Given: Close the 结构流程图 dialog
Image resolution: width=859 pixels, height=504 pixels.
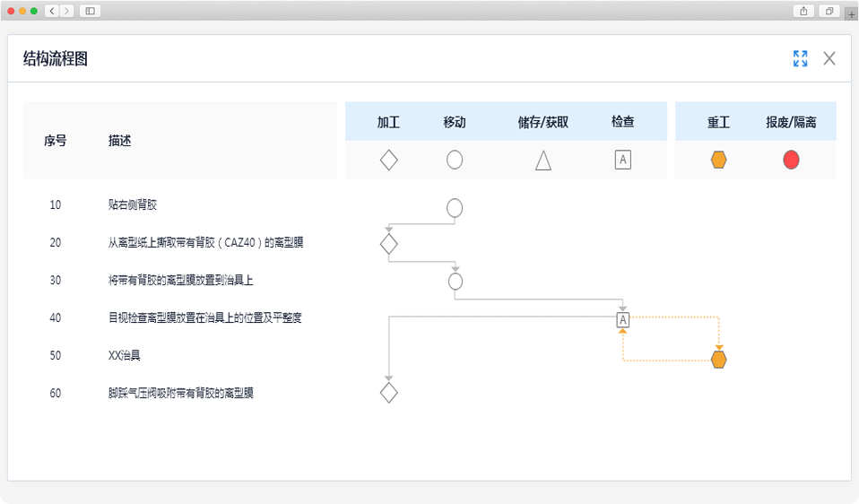Looking at the screenshot, I should [x=829, y=58].
